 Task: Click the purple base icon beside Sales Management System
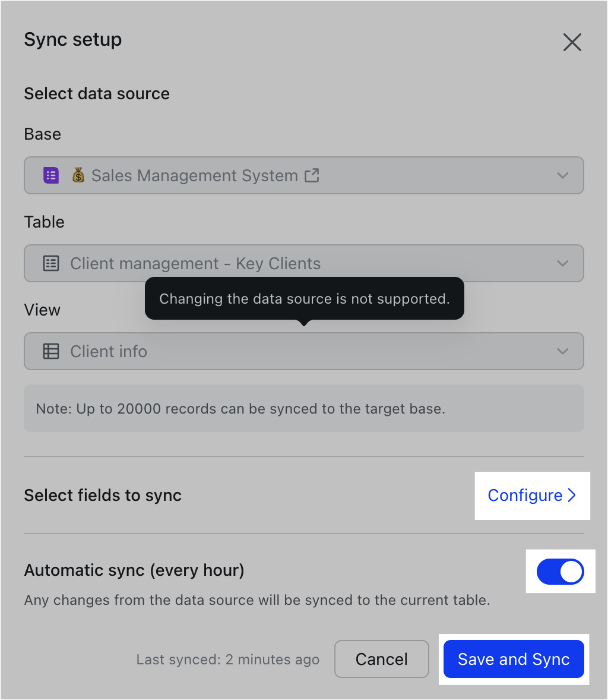pos(50,175)
